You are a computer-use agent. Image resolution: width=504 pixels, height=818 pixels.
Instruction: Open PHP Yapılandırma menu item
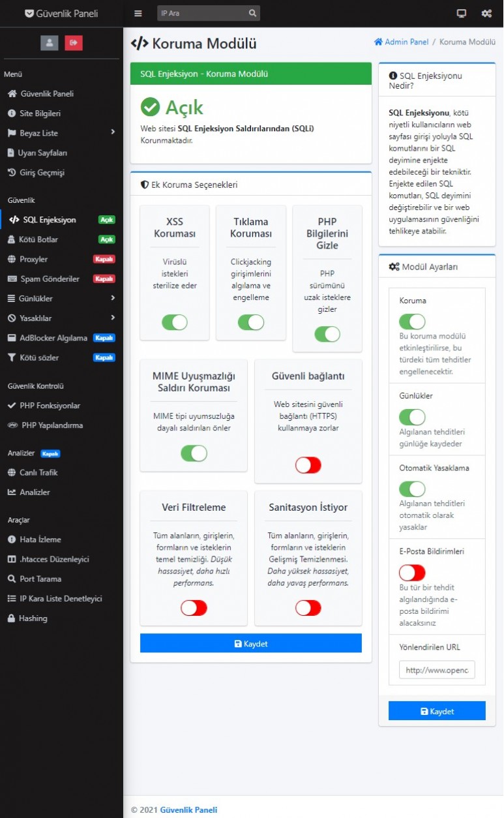pos(62,425)
